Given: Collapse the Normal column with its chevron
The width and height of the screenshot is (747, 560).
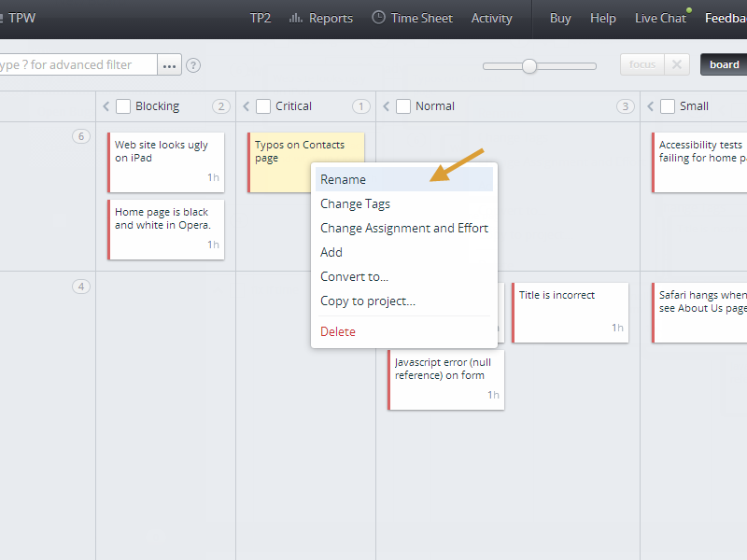Looking at the screenshot, I should click(387, 106).
